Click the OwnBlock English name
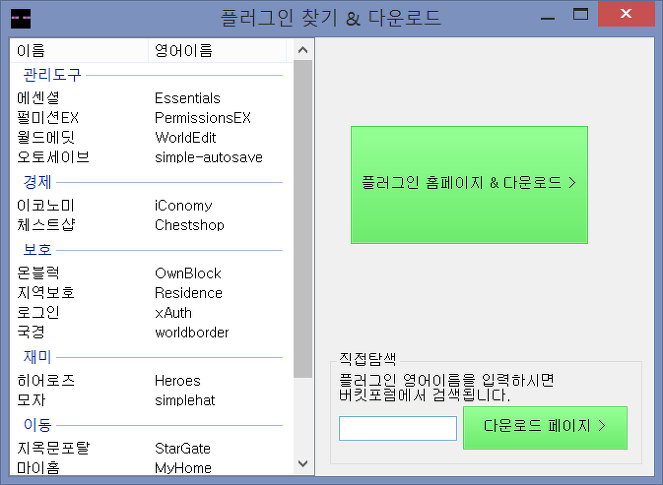Screen dimensions: 663x485 click(188, 273)
